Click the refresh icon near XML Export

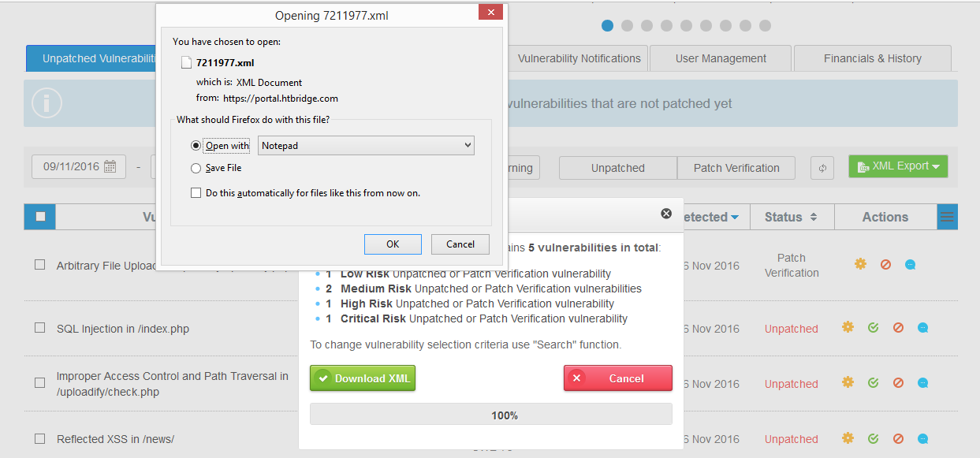(822, 167)
